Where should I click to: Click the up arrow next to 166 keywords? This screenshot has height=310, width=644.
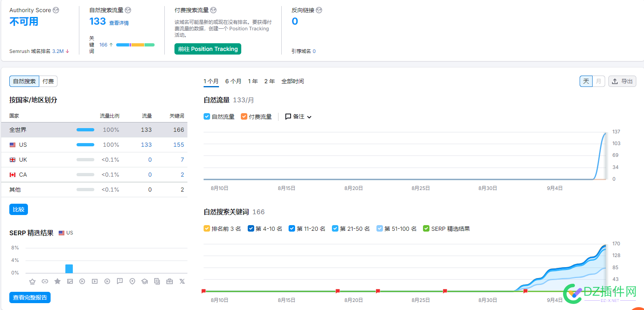pos(111,45)
